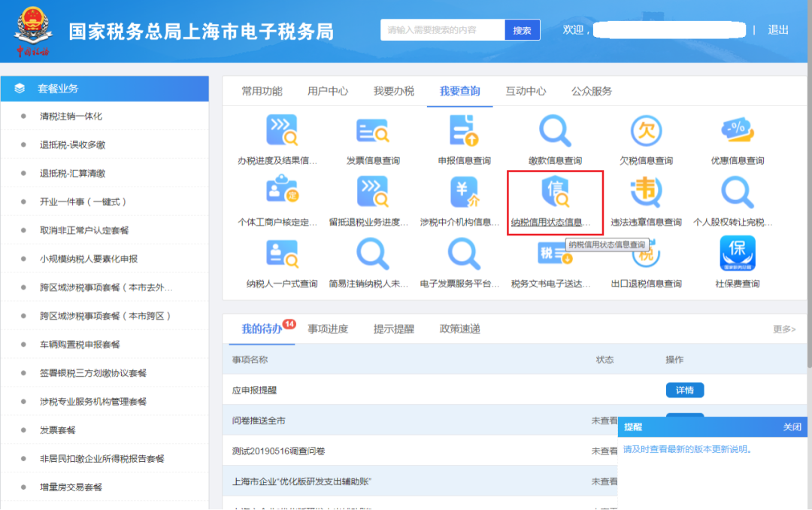This screenshot has height=510, width=812.
Task: Open 退抵税-误收多缴 sidebar item
Action: click(x=72, y=144)
